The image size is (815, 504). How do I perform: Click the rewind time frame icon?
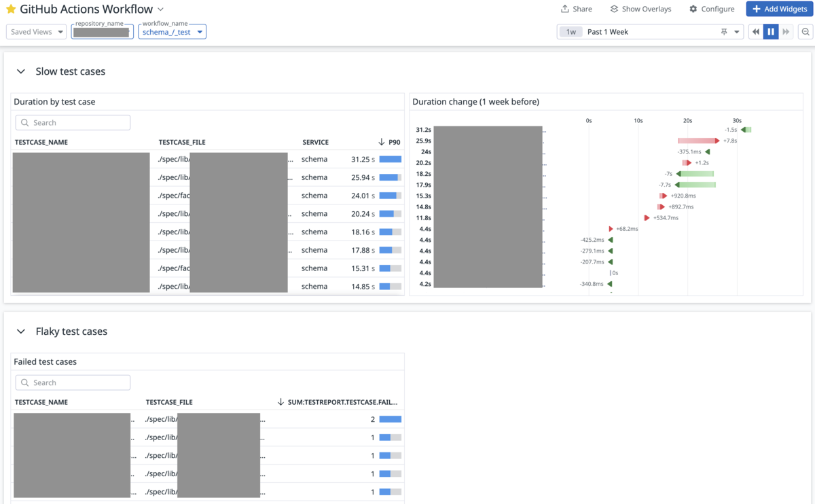[x=755, y=32]
